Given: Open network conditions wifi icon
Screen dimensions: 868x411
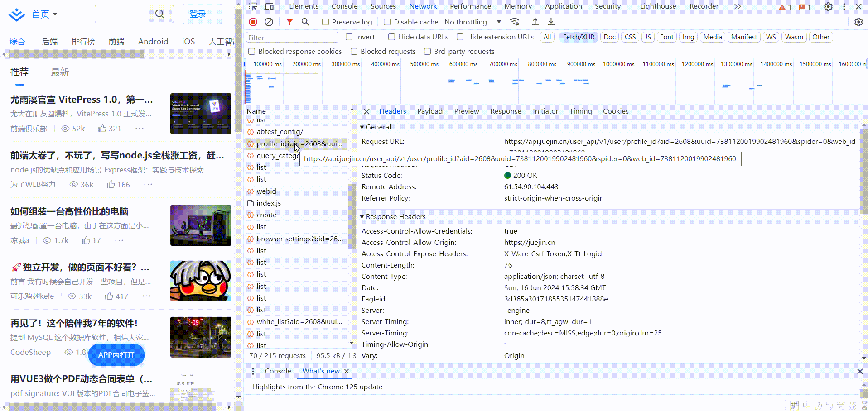Looking at the screenshot, I should coord(515,22).
